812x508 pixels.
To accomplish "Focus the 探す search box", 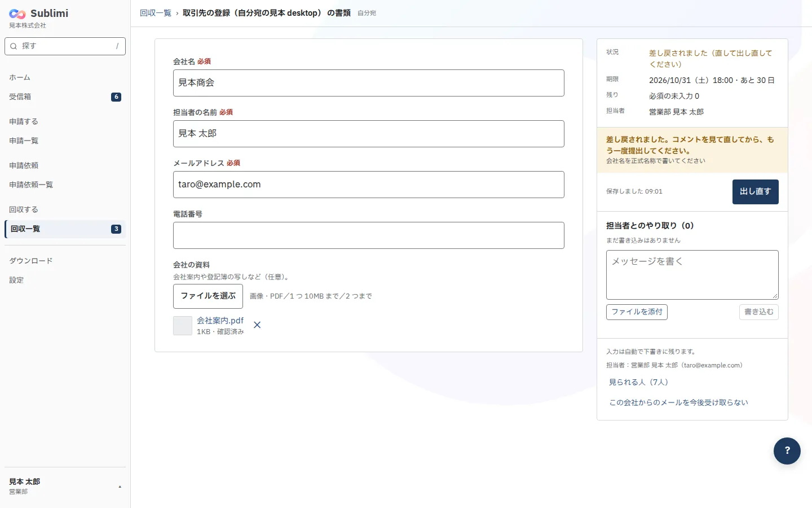I will 65,46.
